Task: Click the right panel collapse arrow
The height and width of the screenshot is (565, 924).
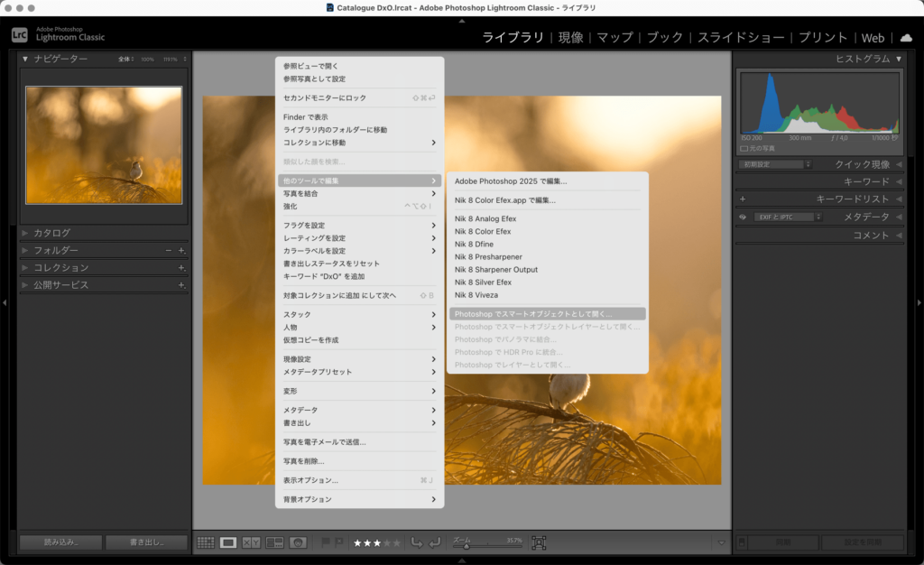Action: (919, 303)
